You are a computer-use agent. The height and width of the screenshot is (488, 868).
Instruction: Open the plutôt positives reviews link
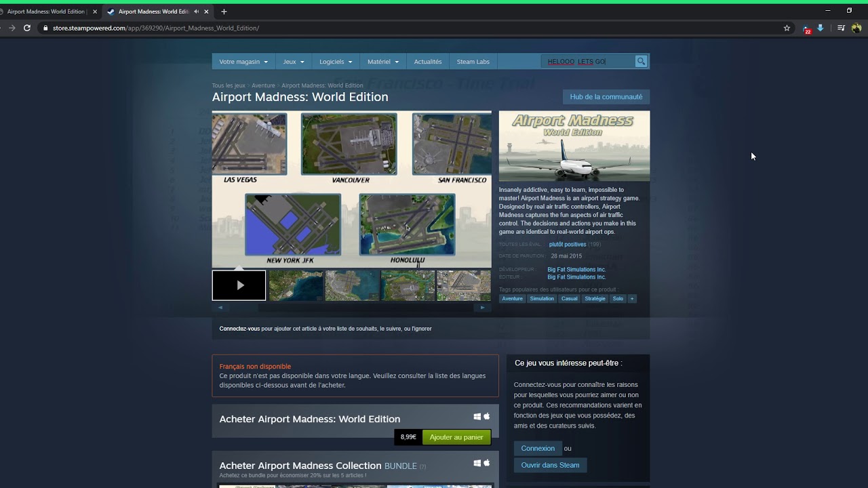click(x=568, y=245)
